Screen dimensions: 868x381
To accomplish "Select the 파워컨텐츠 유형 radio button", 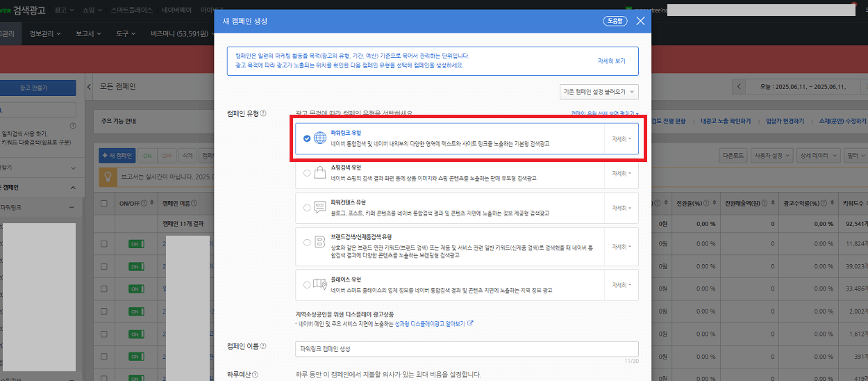I will click(x=307, y=208).
